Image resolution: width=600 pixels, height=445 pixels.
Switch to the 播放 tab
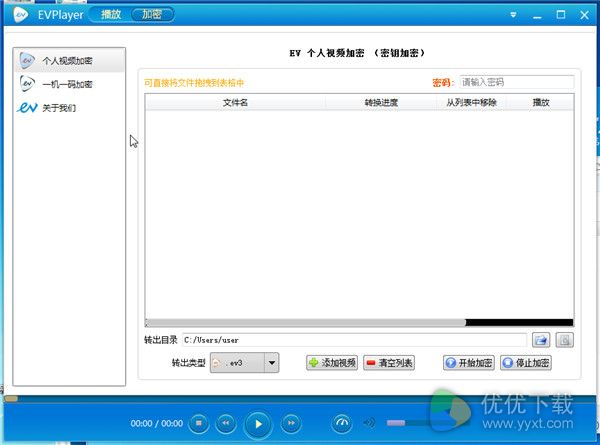[111, 15]
